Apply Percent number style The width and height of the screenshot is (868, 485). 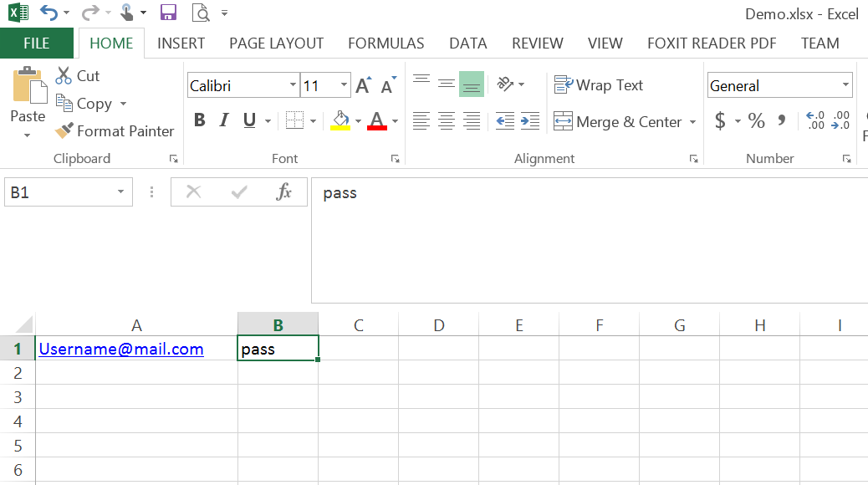pos(756,120)
